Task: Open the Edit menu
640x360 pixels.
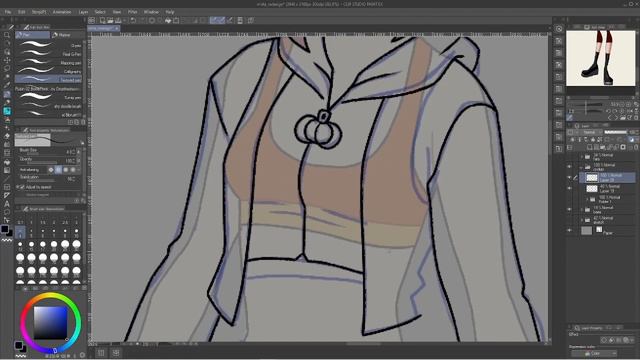Action: pos(22,12)
